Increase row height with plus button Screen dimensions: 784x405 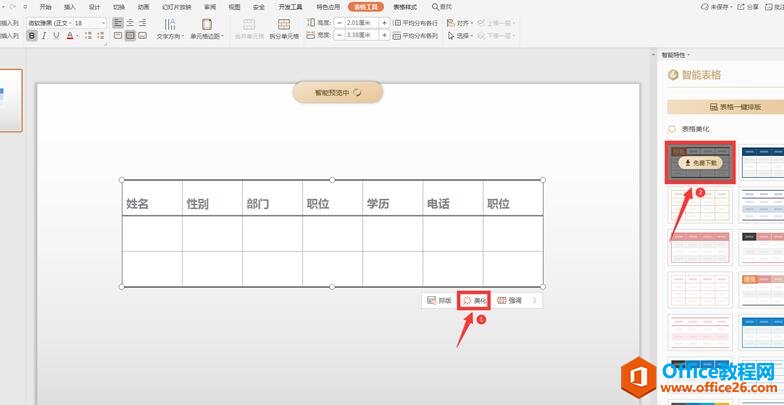[x=384, y=22]
